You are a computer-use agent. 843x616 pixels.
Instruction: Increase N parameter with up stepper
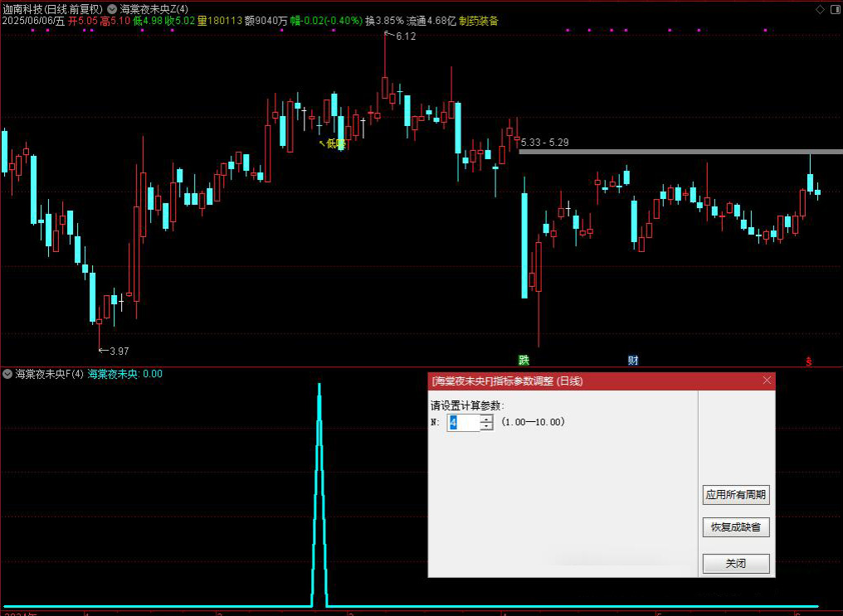[486, 419]
